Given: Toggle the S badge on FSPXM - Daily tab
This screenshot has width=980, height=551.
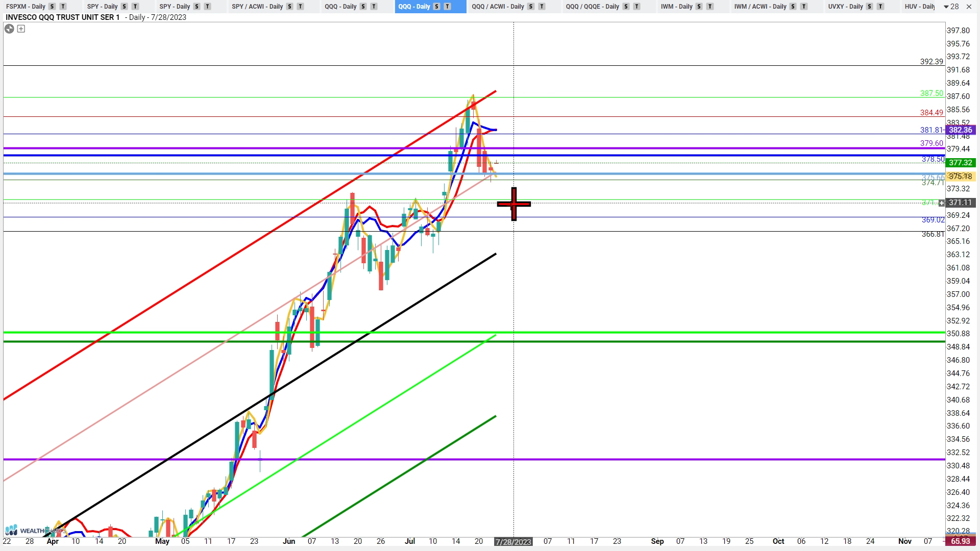Looking at the screenshot, I should [52, 7].
